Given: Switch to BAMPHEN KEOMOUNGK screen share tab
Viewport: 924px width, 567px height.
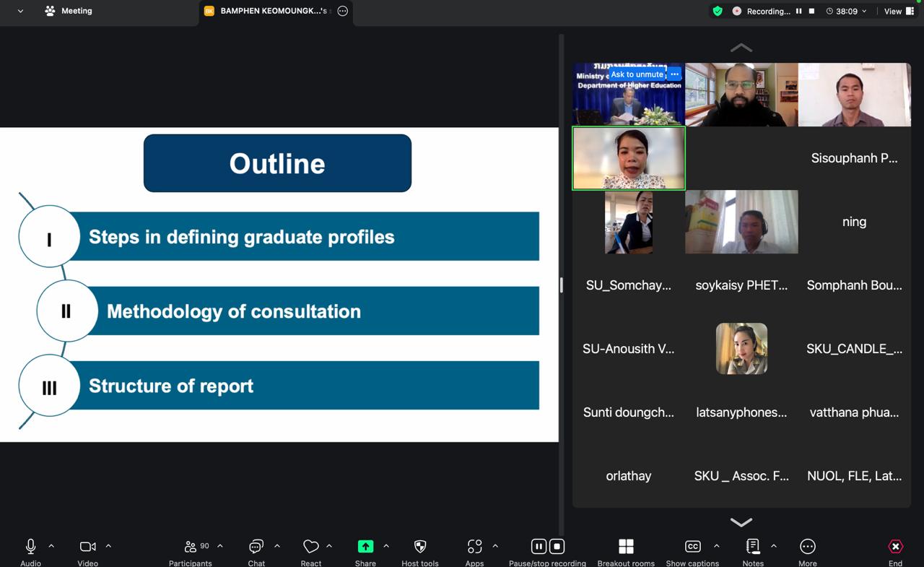Looking at the screenshot, I should coord(267,11).
